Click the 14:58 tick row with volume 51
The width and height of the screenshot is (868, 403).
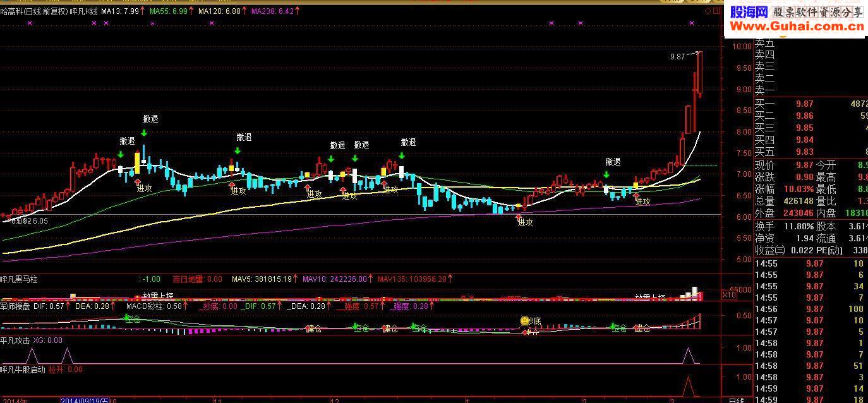[811, 366]
